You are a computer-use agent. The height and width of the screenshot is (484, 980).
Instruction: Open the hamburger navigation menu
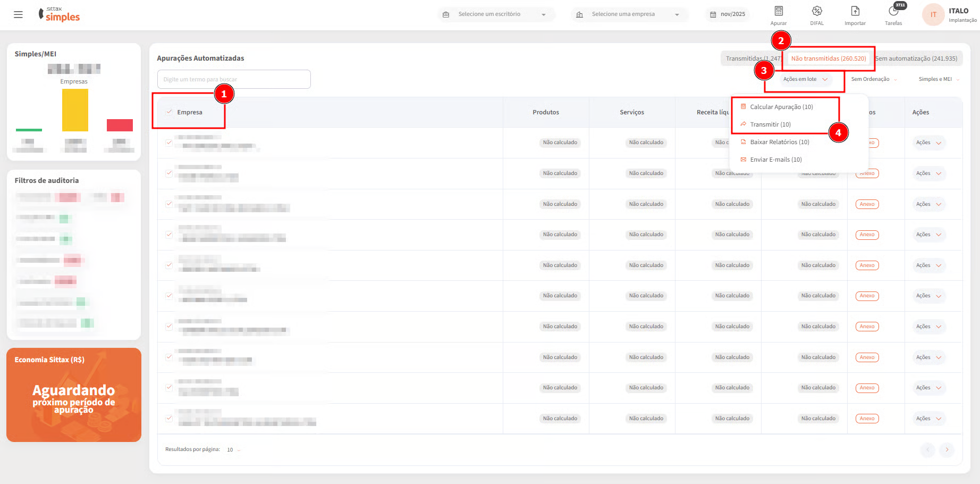18,15
